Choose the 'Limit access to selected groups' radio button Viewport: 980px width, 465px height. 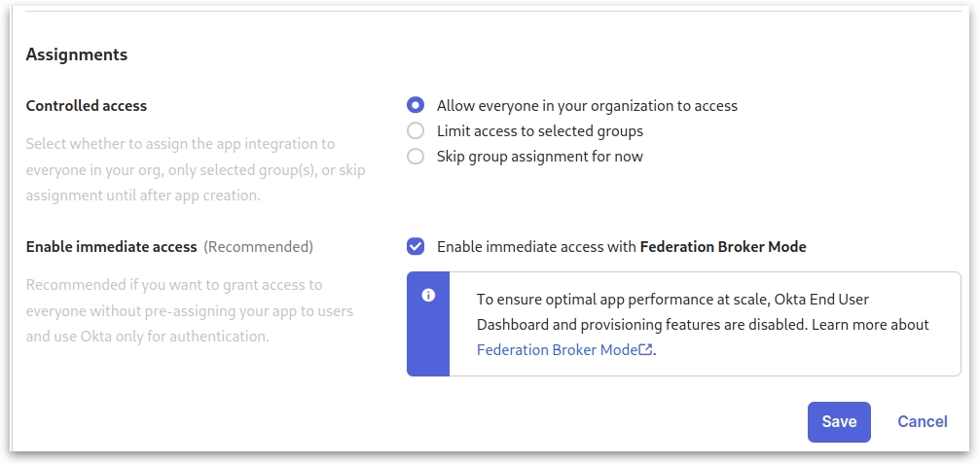pyautogui.click(x=416, y=131)
